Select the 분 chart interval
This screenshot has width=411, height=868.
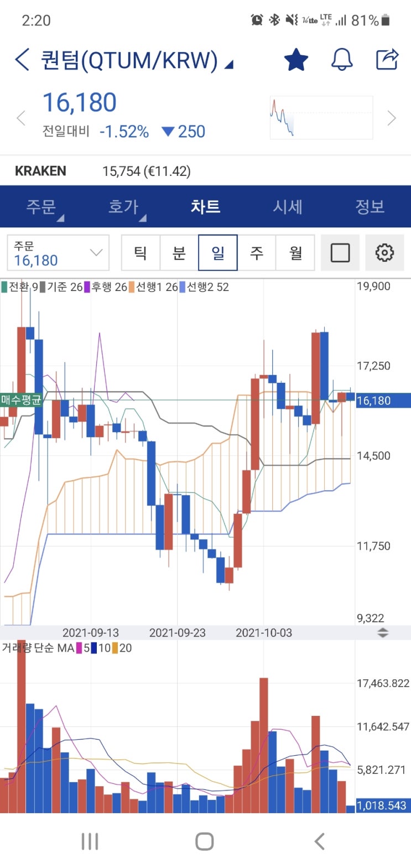(179, 253)
